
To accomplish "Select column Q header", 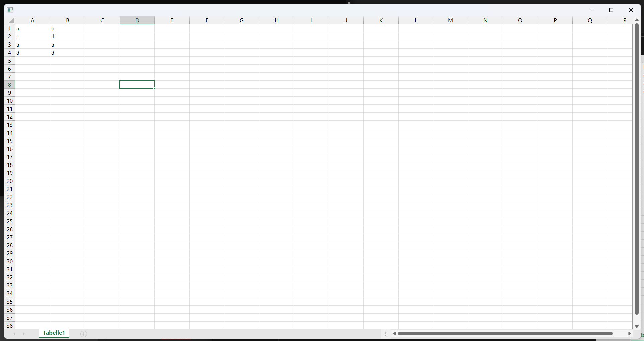I will (x=590, y=20).
